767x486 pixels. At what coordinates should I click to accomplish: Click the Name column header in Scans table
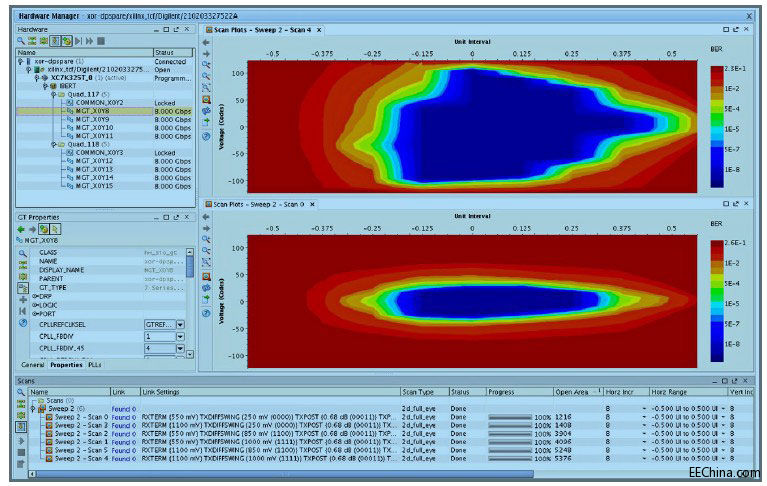69,392
